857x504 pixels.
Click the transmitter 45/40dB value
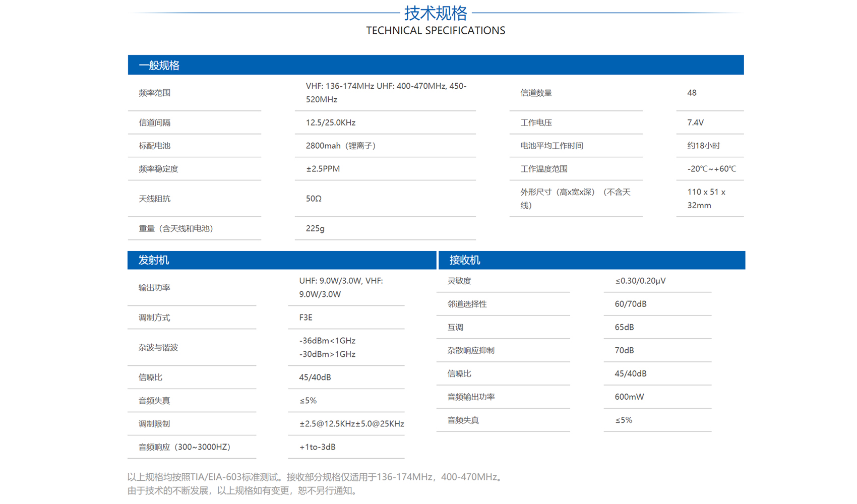315,377
